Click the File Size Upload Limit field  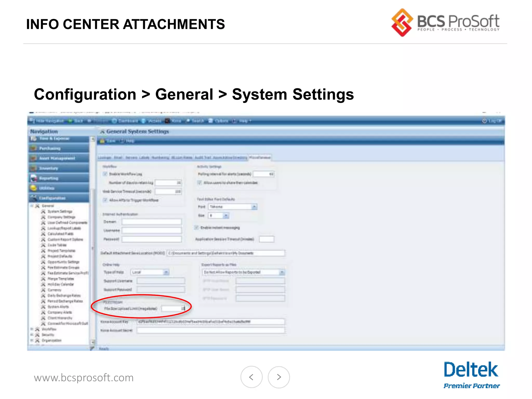pyautogui.click(x=173, y=308)
